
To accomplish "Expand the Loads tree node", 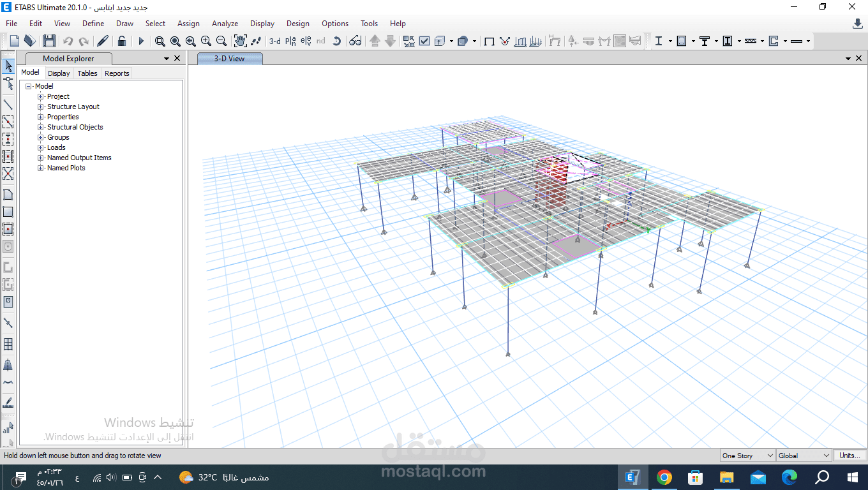I will pyautogui.click(x=41, y=147).
